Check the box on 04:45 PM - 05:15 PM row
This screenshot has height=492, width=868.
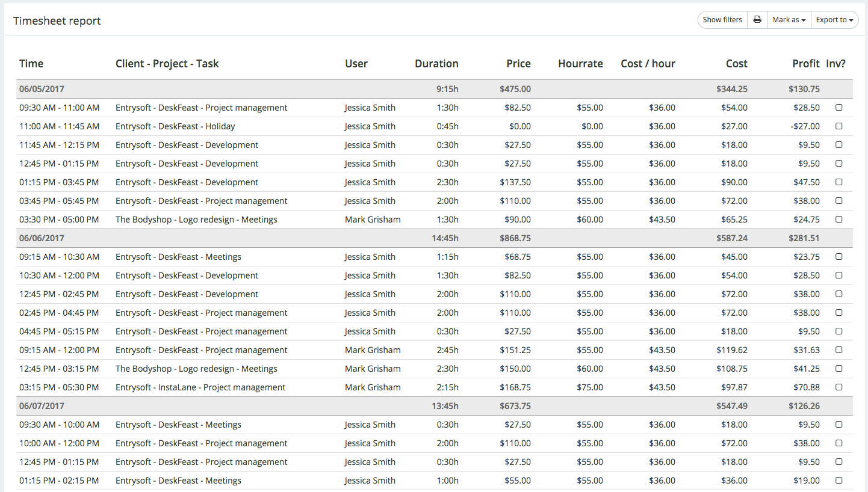pyautogui.click(x=839, y=331)
